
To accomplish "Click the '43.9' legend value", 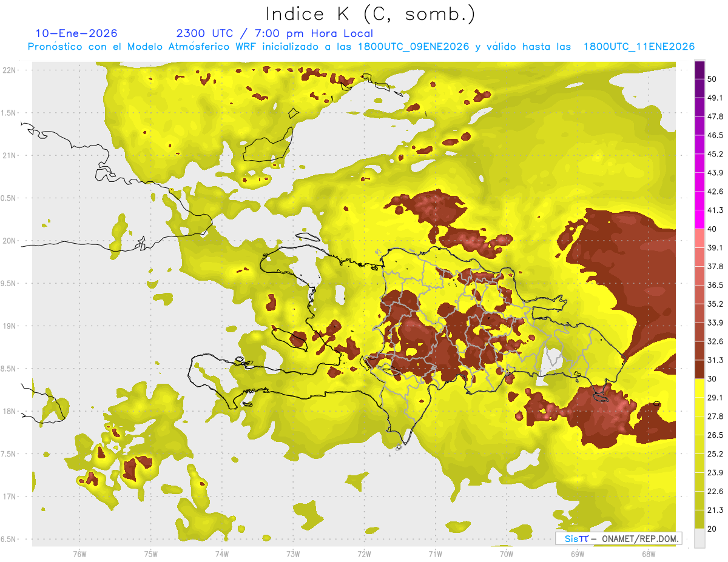I will coord(715,173).
